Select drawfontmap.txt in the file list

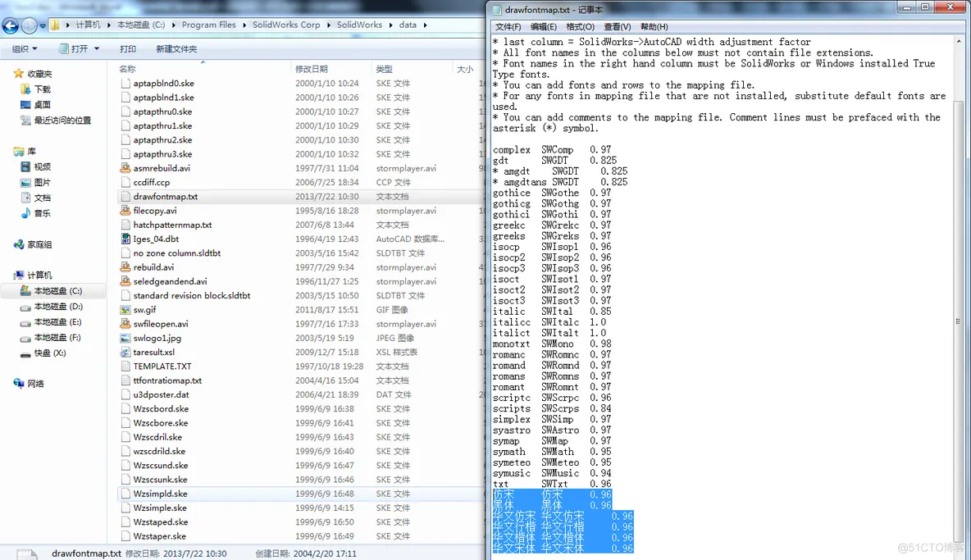click(x=166, y=196)
